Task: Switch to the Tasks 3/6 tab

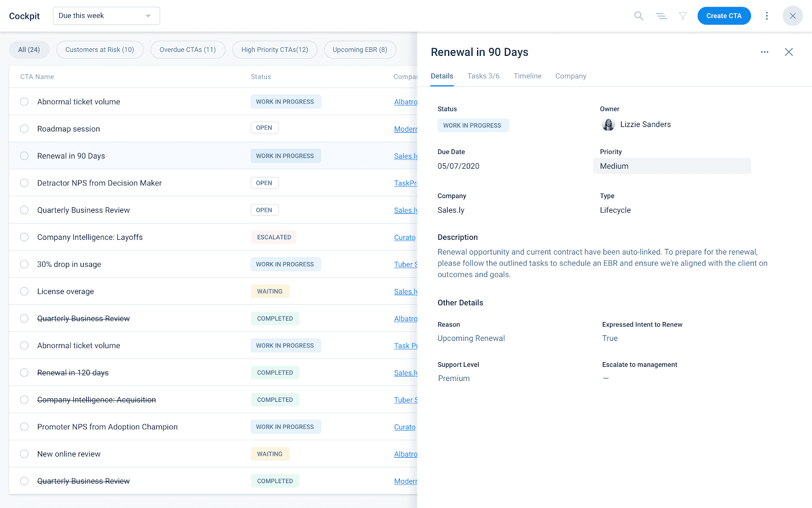Action: [x=483, y=76]
